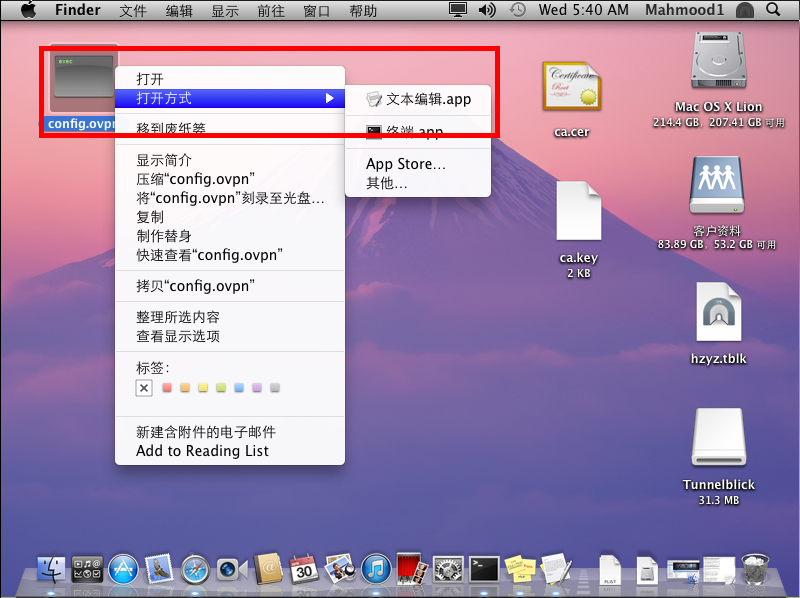Apply the yellow label color
This screenshot has height=598, width=800.
[203, 388]
